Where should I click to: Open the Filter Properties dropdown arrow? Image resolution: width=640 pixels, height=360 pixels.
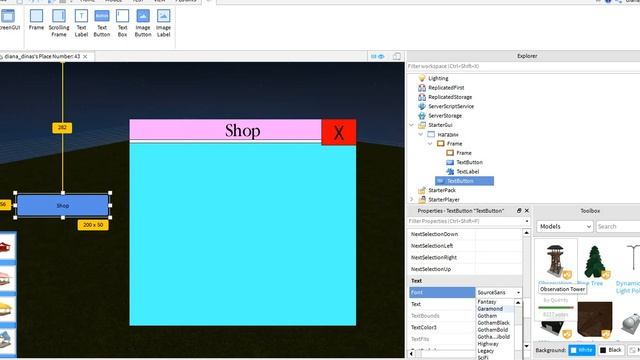527,221
